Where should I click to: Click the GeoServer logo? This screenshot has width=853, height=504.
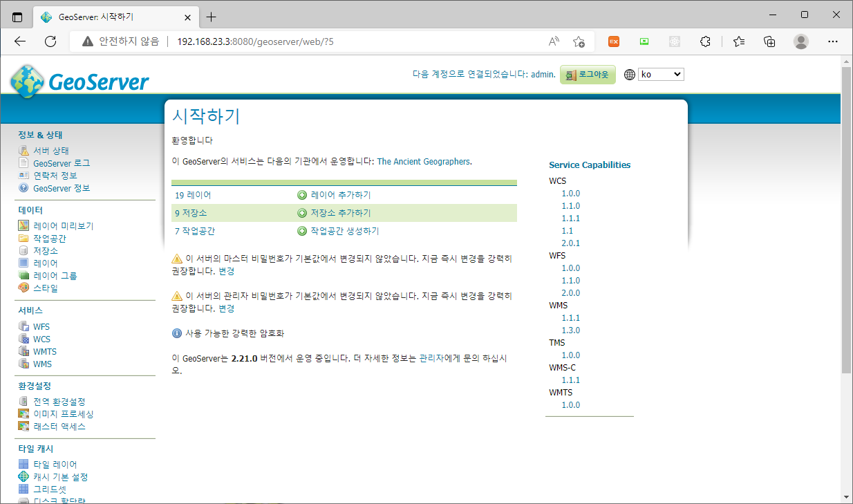click(79, 81)
